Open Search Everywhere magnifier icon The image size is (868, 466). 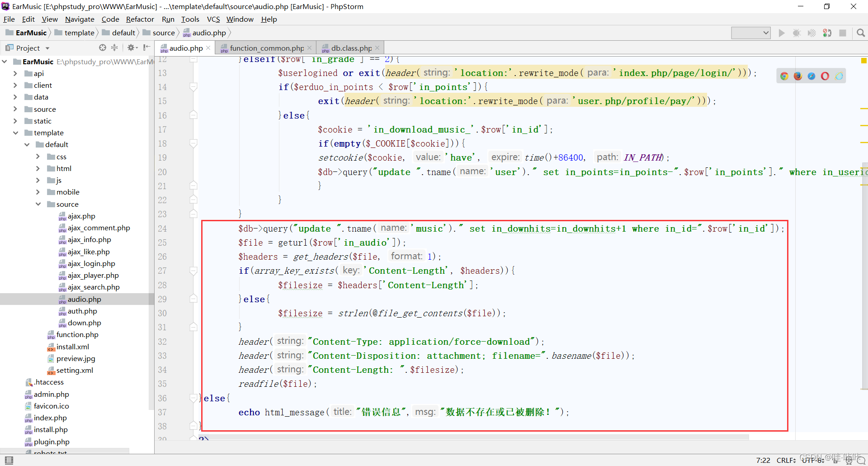pyautogui.click(x=861, y=33)
